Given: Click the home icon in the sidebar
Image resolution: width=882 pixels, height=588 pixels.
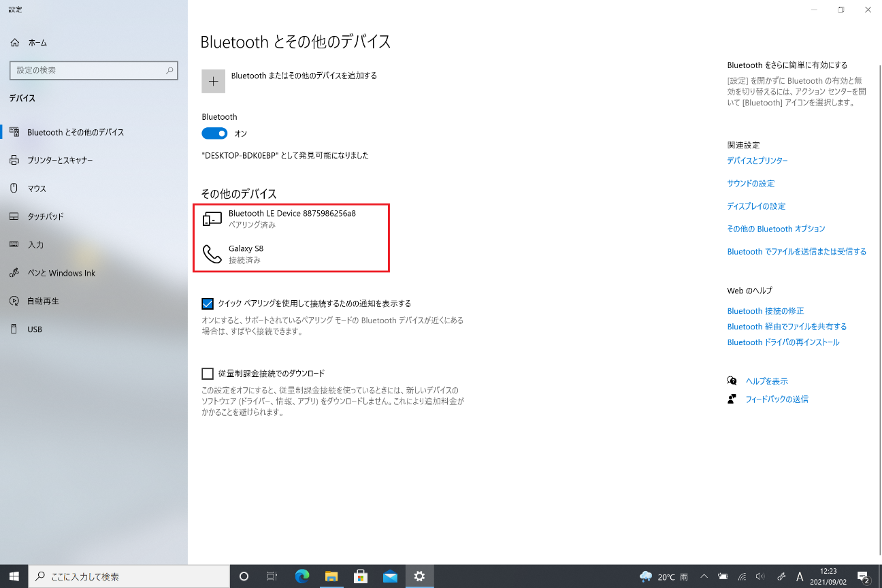Looking at the screenshot, I should pyautogui.click(x=14, y=42).
